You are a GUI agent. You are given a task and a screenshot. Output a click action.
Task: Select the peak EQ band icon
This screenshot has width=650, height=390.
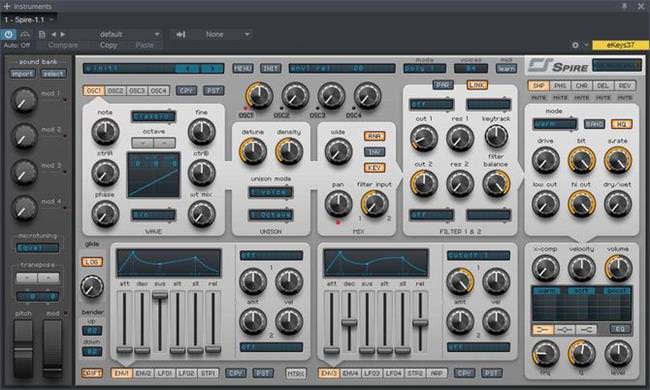pyautogui.click(x=565, y=330)
